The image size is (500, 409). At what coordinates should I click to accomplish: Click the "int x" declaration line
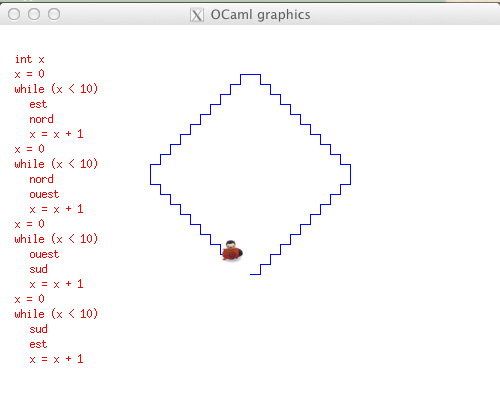click(x=30, y=59)
